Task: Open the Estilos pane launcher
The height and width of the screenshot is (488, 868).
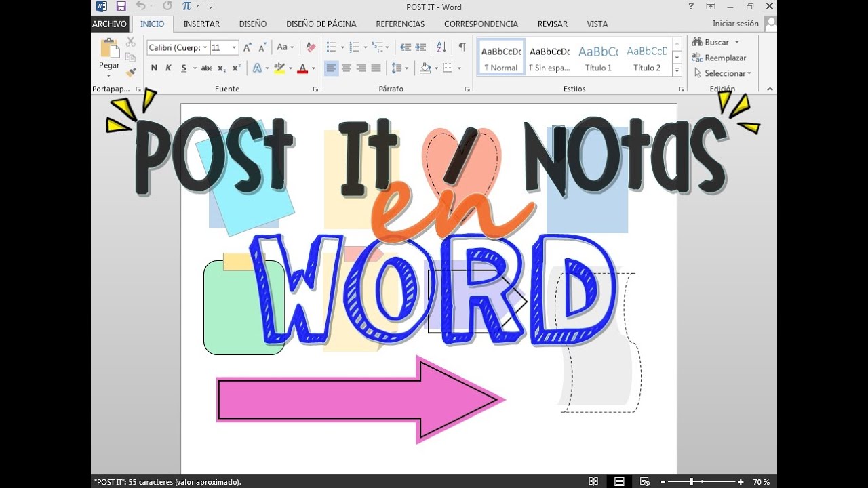Action: coord(682,89)
